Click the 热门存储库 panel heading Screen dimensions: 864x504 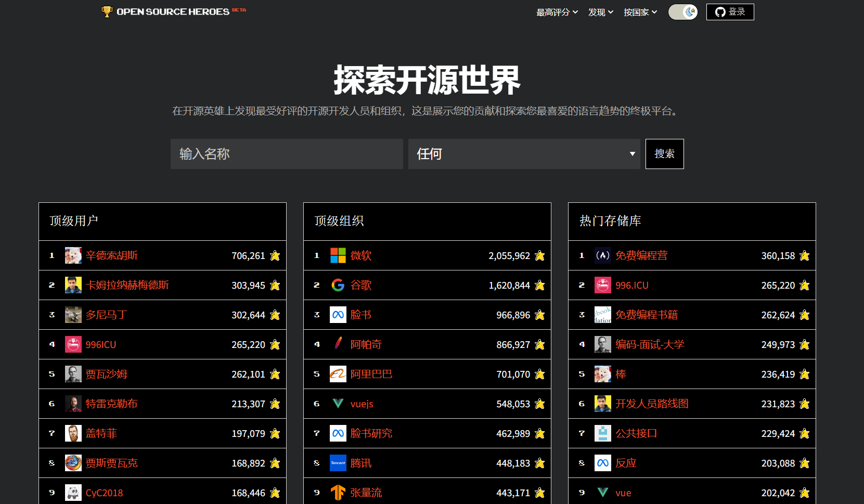[610, 221]
